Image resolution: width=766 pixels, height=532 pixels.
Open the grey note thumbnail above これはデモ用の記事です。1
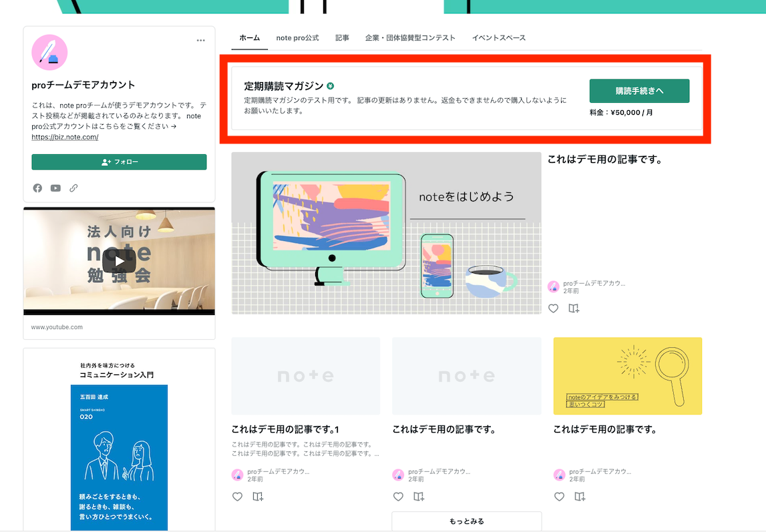pyautogui.click(x=306, y=376)
